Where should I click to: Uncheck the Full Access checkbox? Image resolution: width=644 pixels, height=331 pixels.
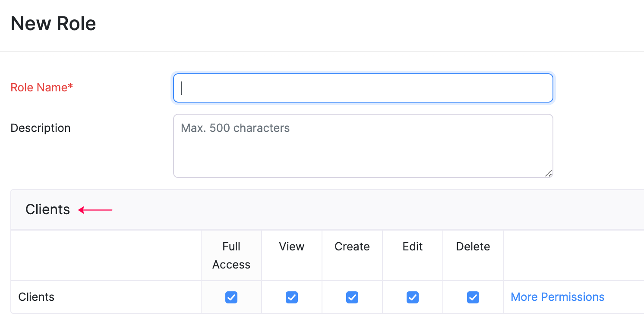point(231,297)
